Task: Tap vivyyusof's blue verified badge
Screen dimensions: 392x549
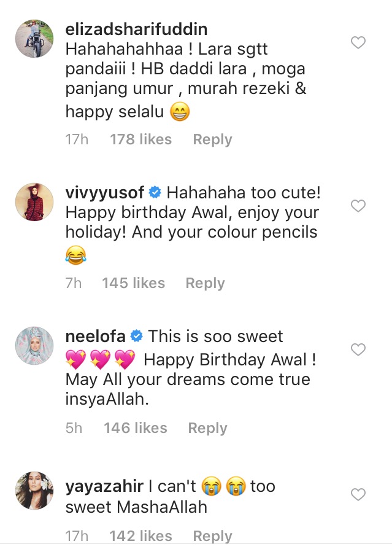Action: 155,193
